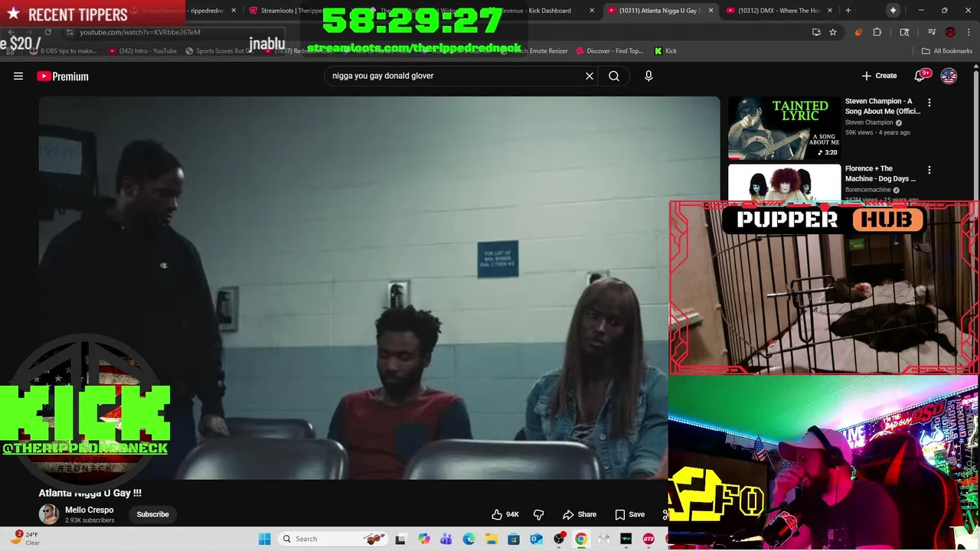This screenshot has width=980, height=551.
Task: Open Outlook from taskbar
Action: [537, 539]
